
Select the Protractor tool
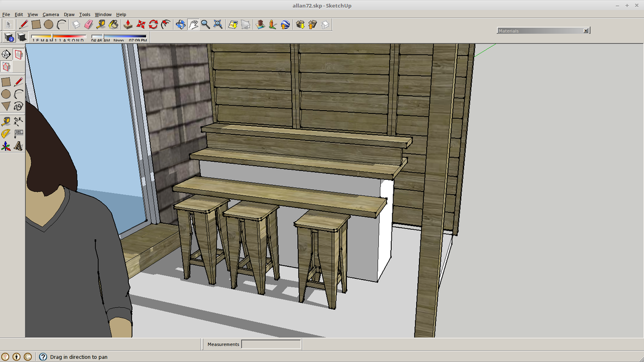tap(6, 134)
